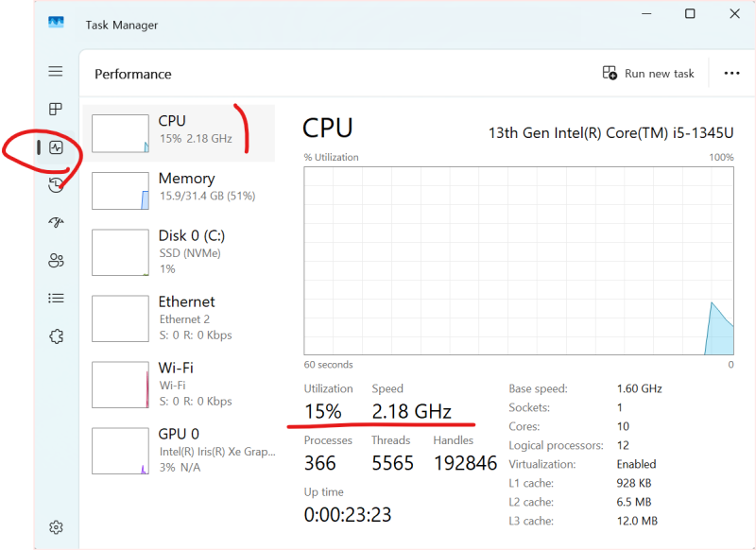Click the threads count 5565
The image size is (756, 550).
(392, 463)
